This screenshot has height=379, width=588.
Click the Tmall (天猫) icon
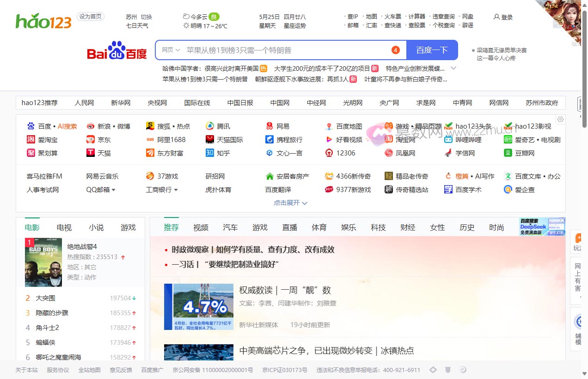(x=91, y=153)
